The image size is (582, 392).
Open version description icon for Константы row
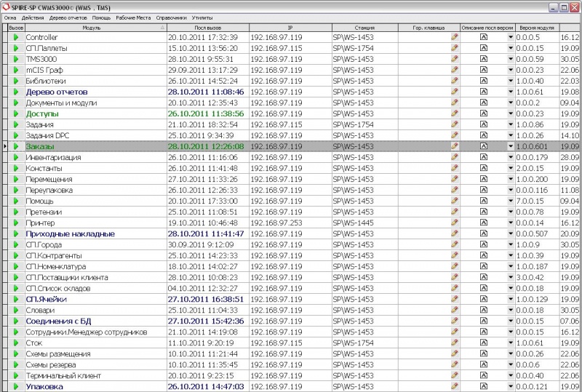pyautogui.click(x=483, y=168)
